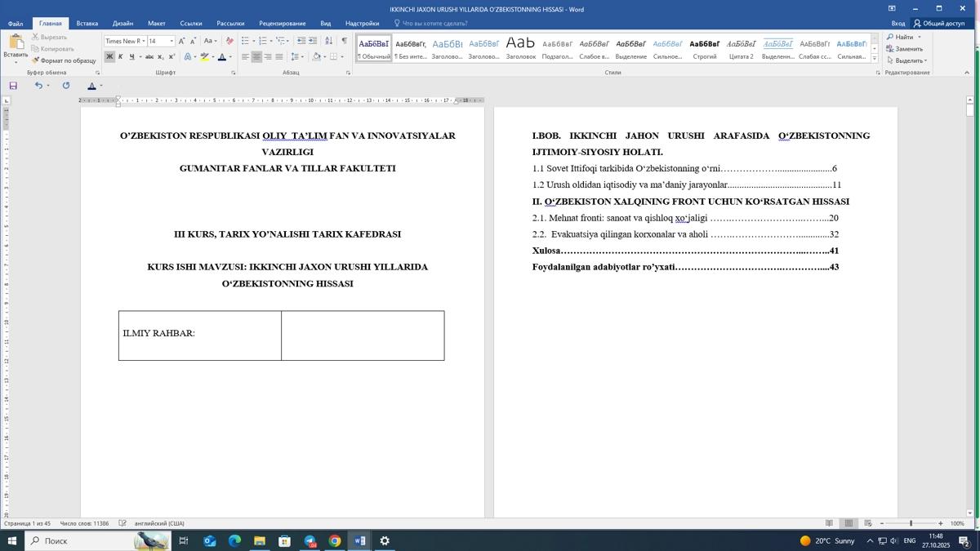Increase indent using the ribbon icon

tap(313, 41)
